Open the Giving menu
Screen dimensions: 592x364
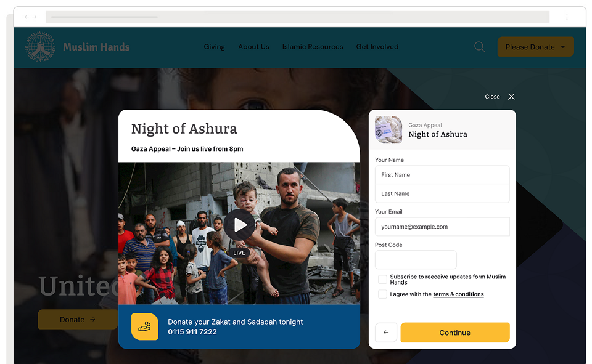pos(214,47)
